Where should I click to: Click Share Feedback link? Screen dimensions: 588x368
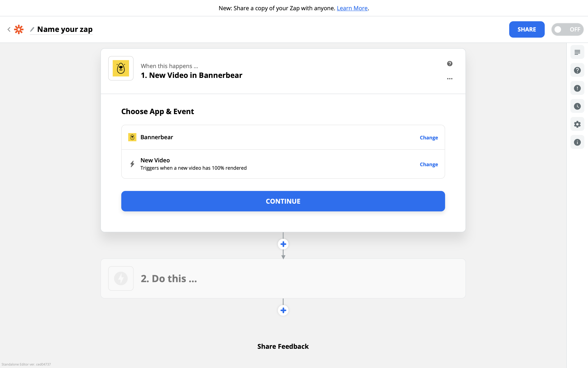click(283, 346)
